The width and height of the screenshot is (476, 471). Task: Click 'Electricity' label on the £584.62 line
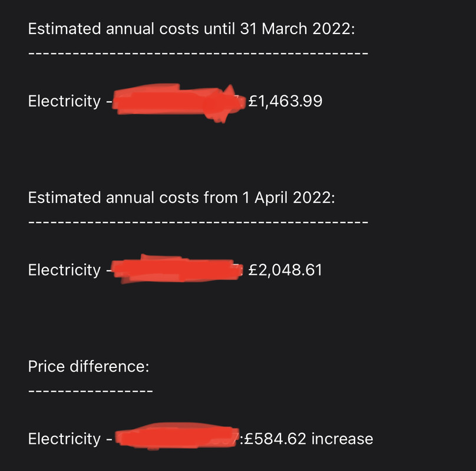(64, 439)
